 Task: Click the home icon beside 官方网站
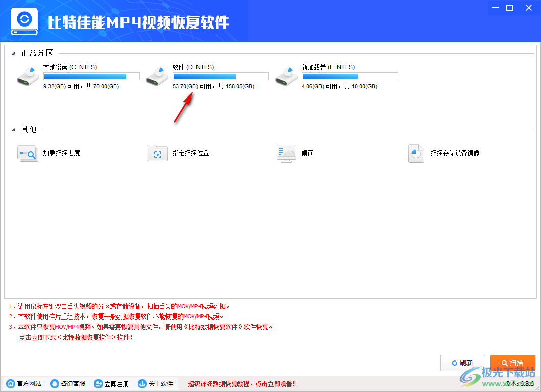click(11, 383)
